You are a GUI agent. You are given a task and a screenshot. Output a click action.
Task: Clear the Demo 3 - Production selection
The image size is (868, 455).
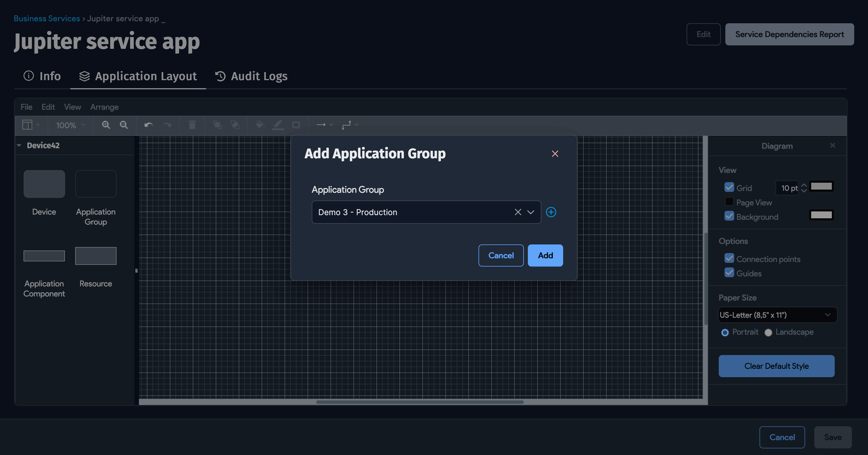click(x=518, y=212)
